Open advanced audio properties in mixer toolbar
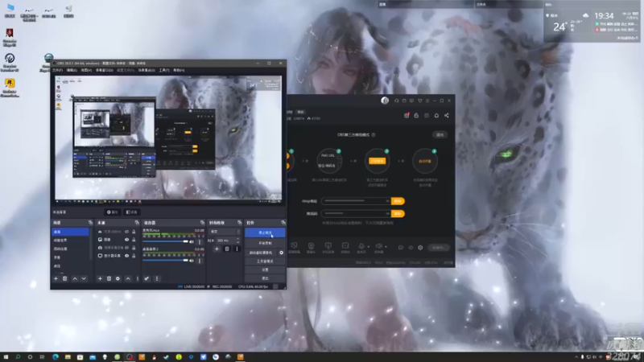This screenshot has height=362, width=644. click(147, 278)
